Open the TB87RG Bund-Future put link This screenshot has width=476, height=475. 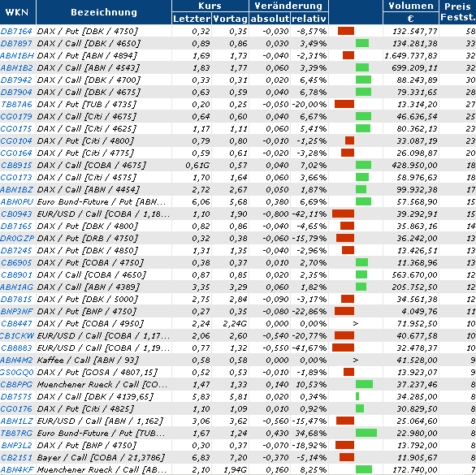17,434
